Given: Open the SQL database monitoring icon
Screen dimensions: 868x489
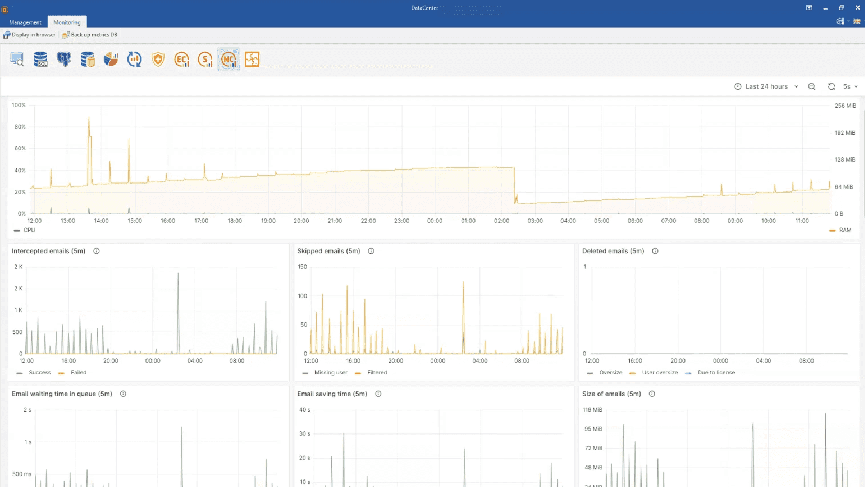Looking at the screenshot, I should [x=40, y=60].
